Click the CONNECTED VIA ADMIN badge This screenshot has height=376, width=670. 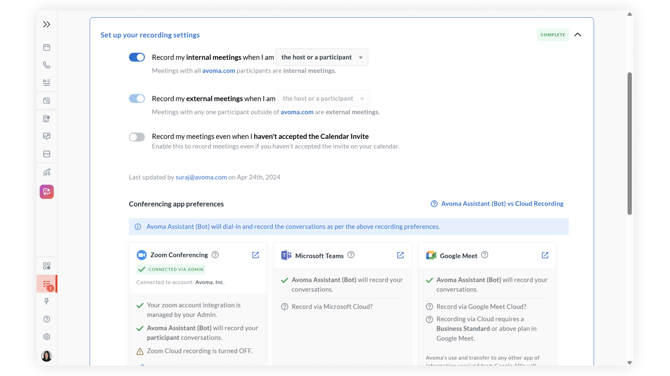[x=171, y=269]
